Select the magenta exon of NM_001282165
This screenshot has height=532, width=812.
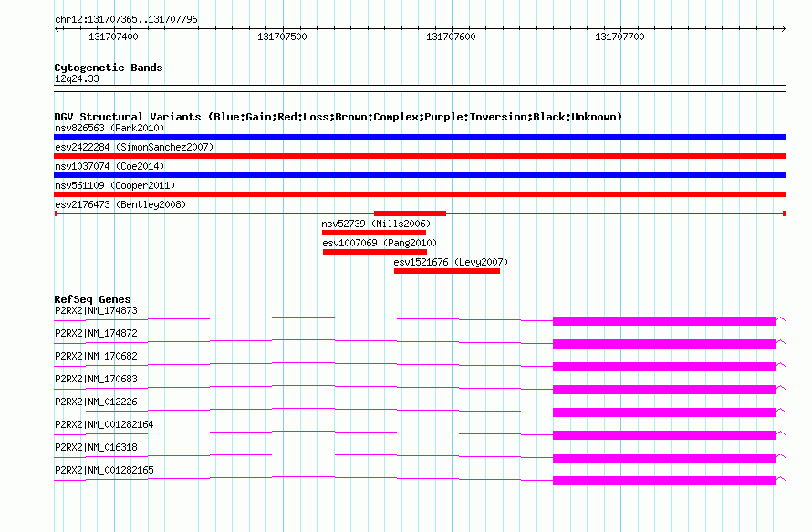tap(664, 481)
